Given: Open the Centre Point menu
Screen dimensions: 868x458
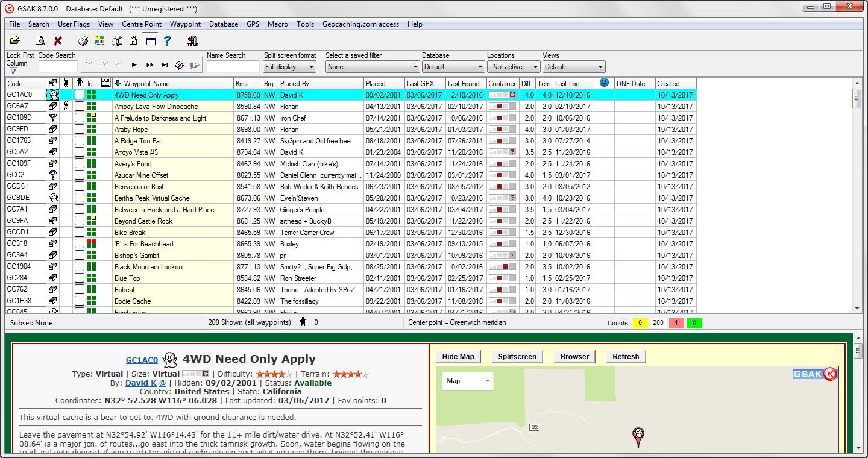Looking at the screenshot, I should coord(142,24).
